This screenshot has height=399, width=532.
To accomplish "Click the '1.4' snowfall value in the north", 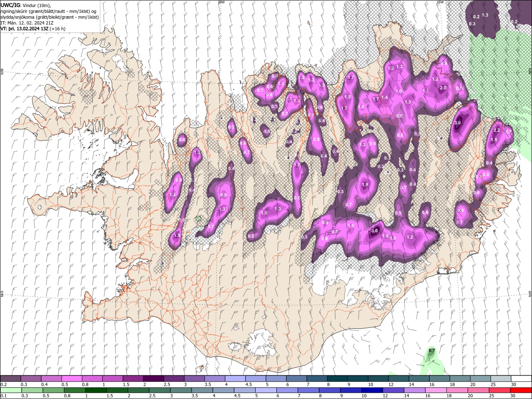I will click(384, 98).
